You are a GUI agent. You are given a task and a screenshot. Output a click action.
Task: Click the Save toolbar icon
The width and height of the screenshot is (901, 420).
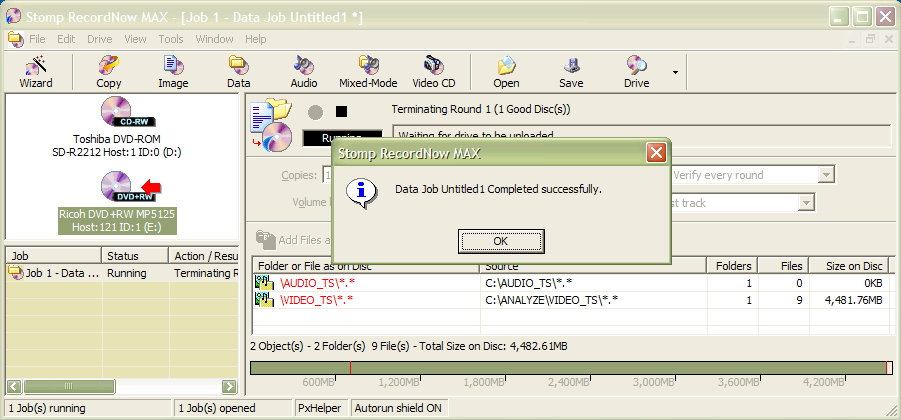tap(571, 72)
